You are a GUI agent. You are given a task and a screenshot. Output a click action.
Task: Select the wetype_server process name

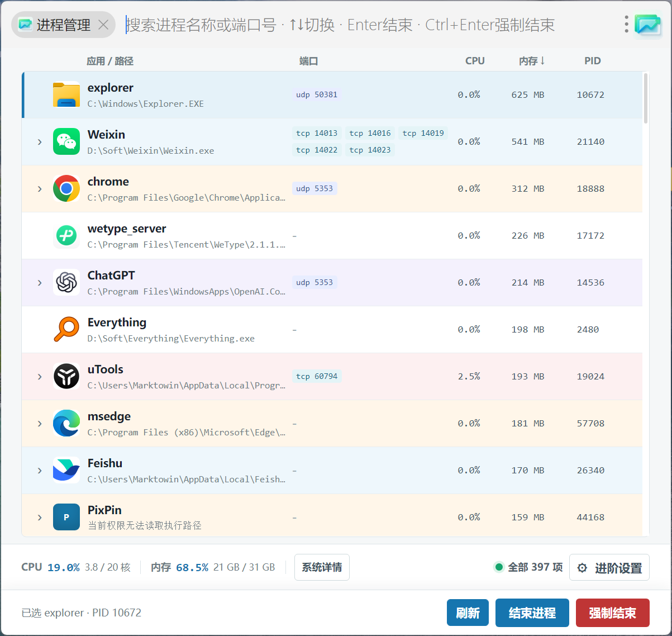pos(127,229)
